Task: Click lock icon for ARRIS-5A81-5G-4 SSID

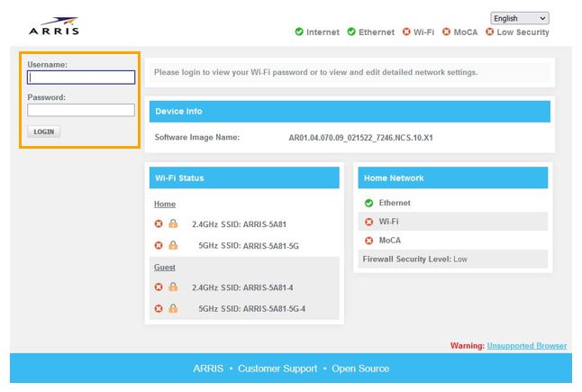Action: [173, 308]
